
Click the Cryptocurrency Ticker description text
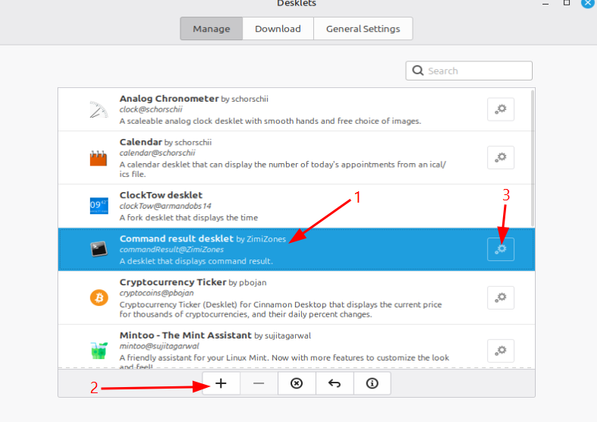(281, 310)
